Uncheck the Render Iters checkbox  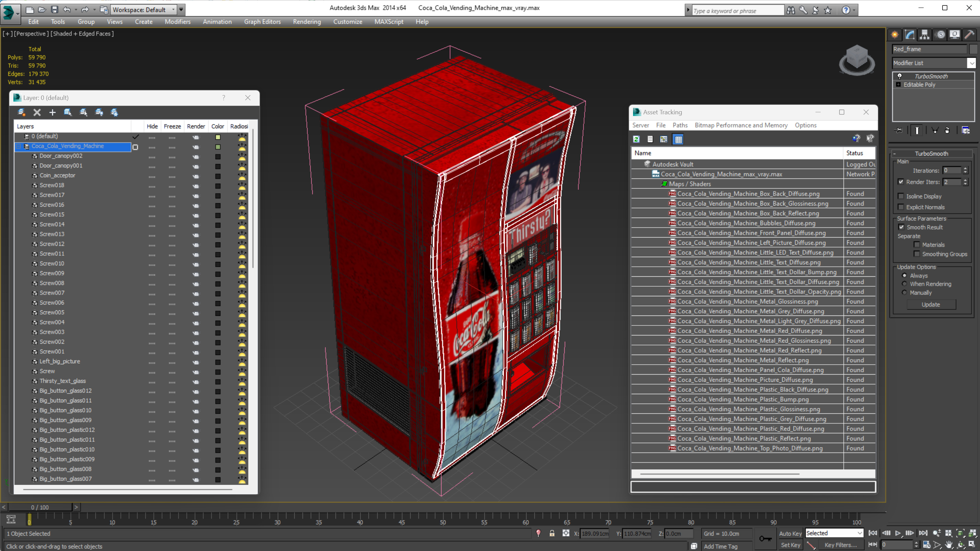[901, 182]
